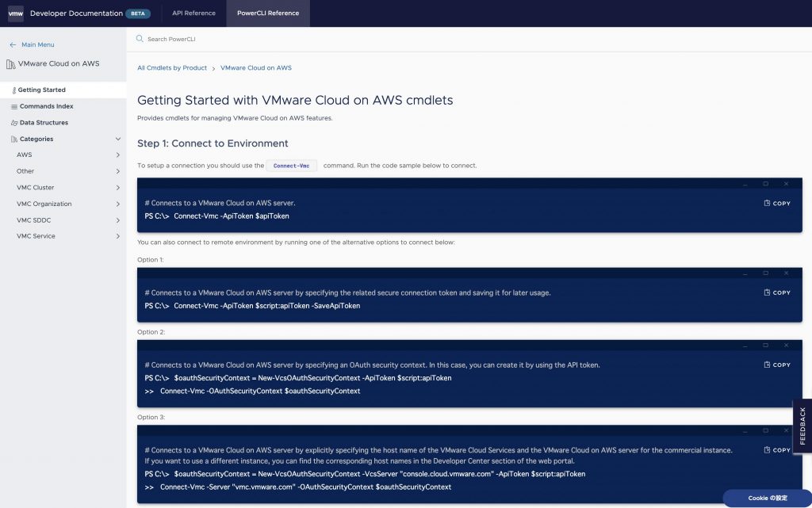Click the vmw logo icon
The width and height of the screenshot is (812, 508).
tap(16, 13)
